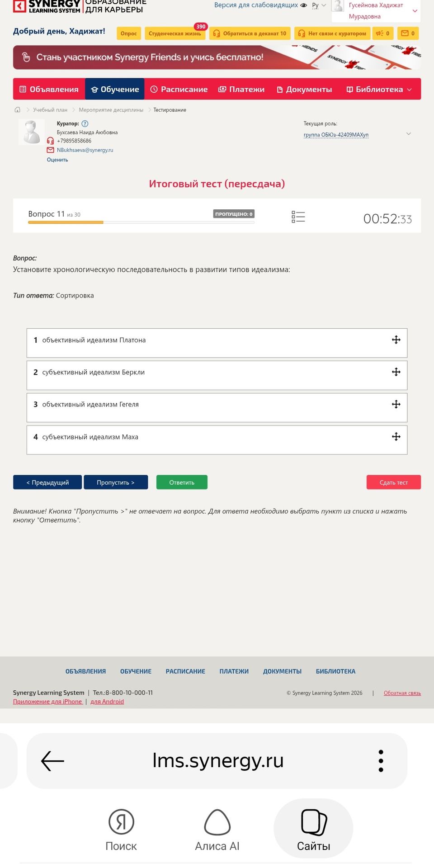Open the Расписание menu tab
The image size is (434, 868).
179,89
